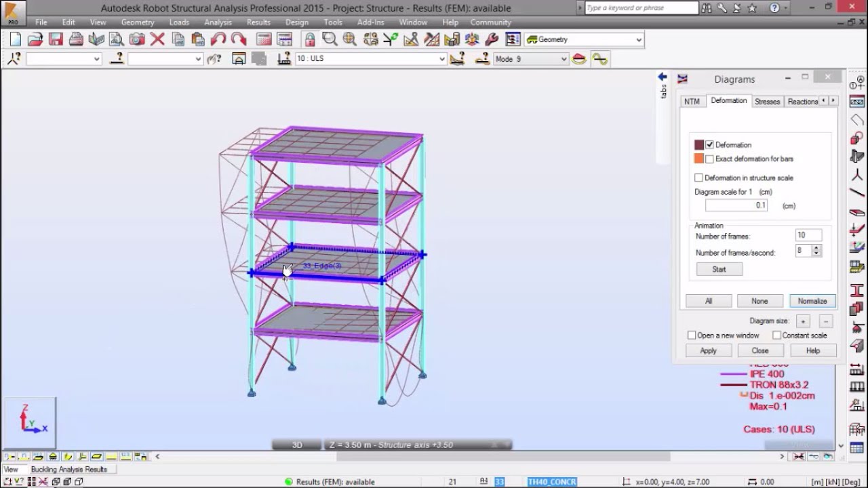This screenshot has height=488, width=868.
Task: Check Open a new window
Action: 692,335
